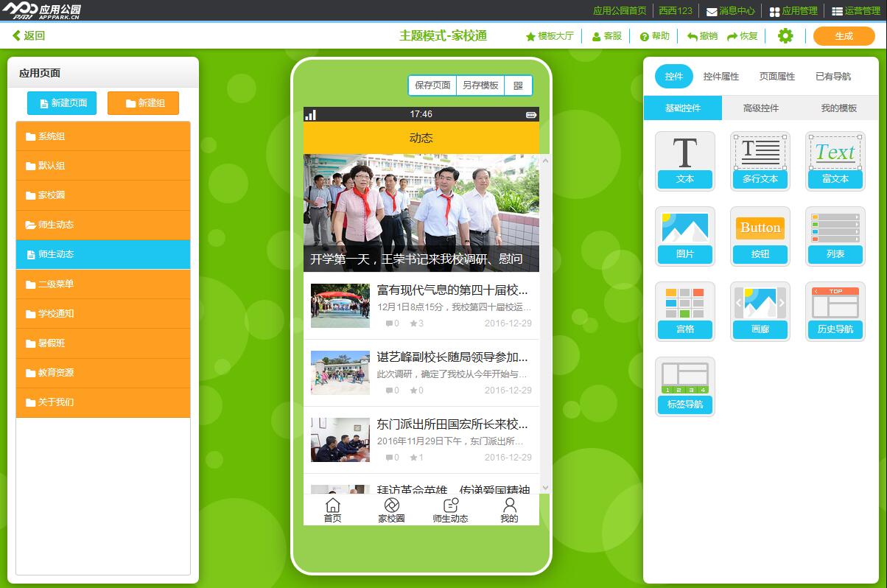Expand the 系统组 group folder
This screenshot has width=887, height=588.
tap(103, 136)
